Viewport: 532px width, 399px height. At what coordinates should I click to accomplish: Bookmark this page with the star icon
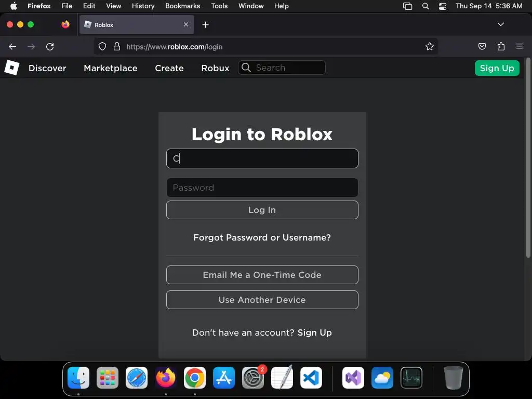click(430, 46)
